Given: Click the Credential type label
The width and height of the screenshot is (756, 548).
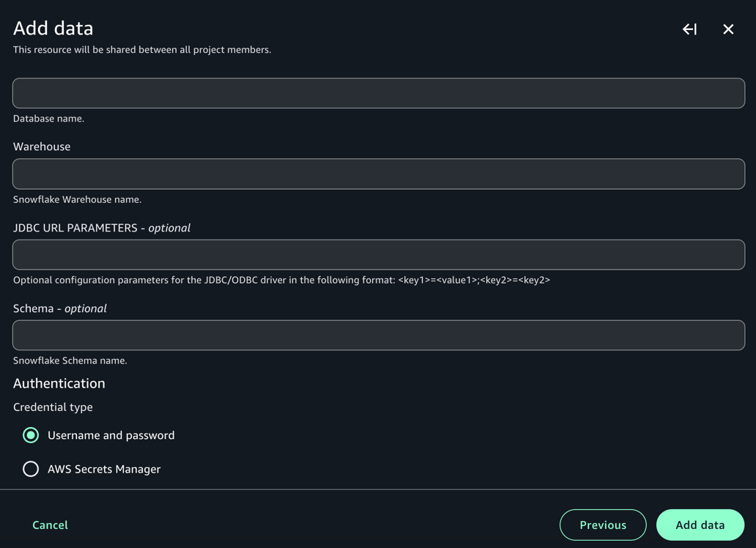Looking at the screenshot, I should pyautogui.click(x=53, y=407).
